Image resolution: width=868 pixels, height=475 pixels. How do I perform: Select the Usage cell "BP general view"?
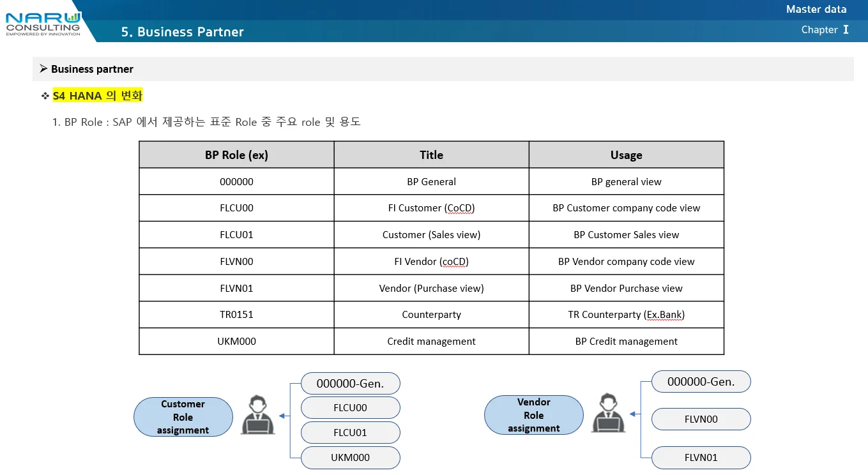627,181
